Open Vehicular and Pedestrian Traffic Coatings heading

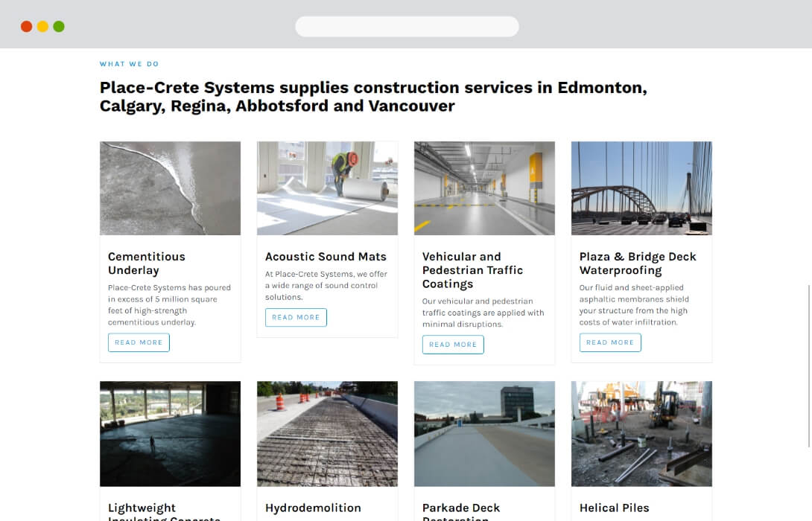[x=472, y=270]
